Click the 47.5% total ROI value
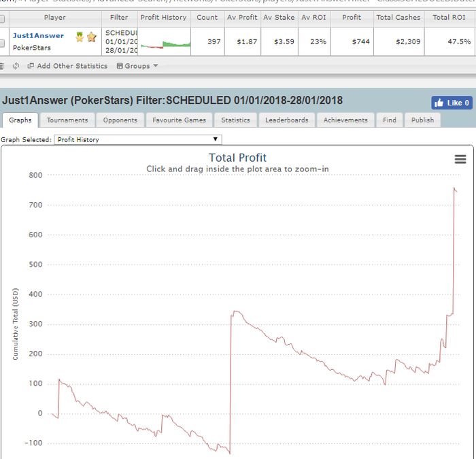 (x=459, y=41)
